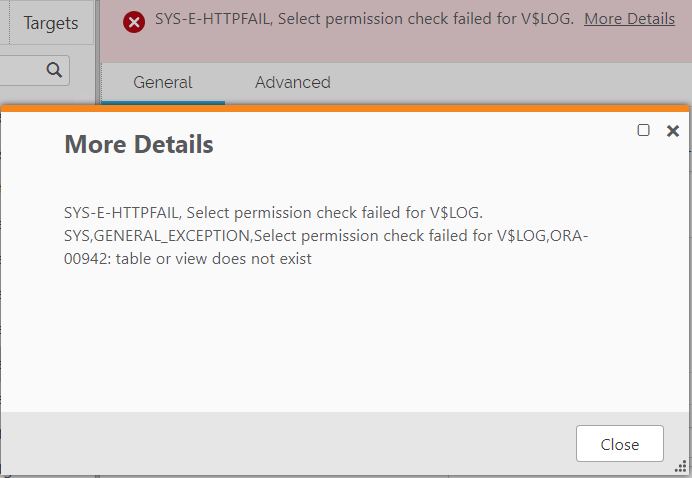Switch to the Advanced tab
Screen dimensions: 692x478
coord(292,83)
